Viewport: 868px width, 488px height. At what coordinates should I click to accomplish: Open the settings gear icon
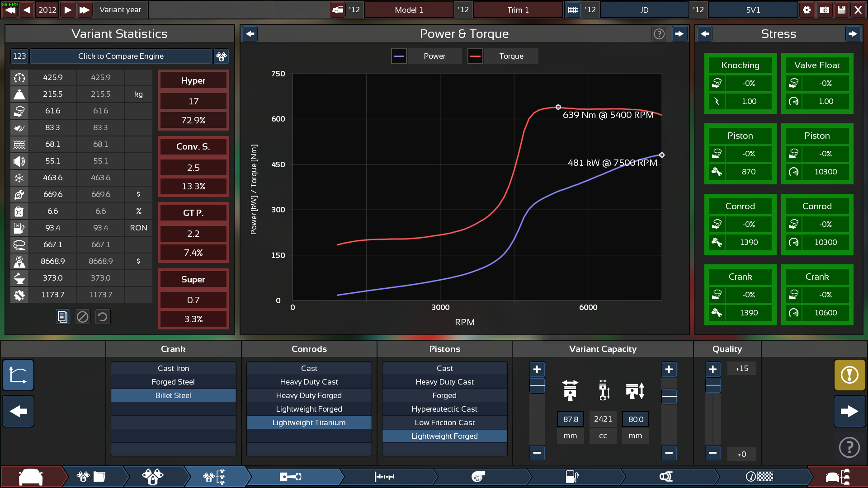coord(807,9)
